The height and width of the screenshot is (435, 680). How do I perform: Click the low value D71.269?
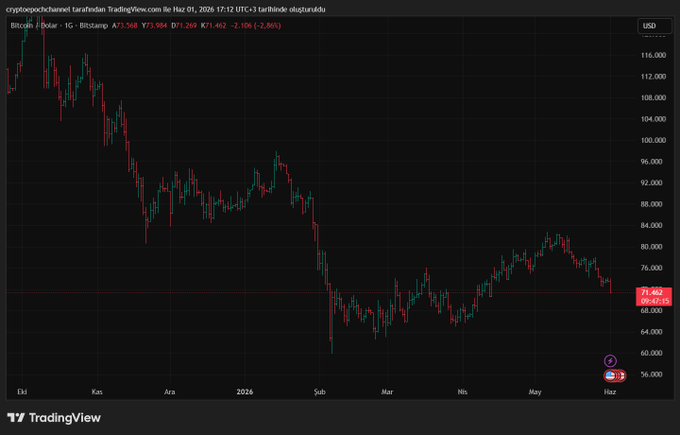(x=184, y=26)
